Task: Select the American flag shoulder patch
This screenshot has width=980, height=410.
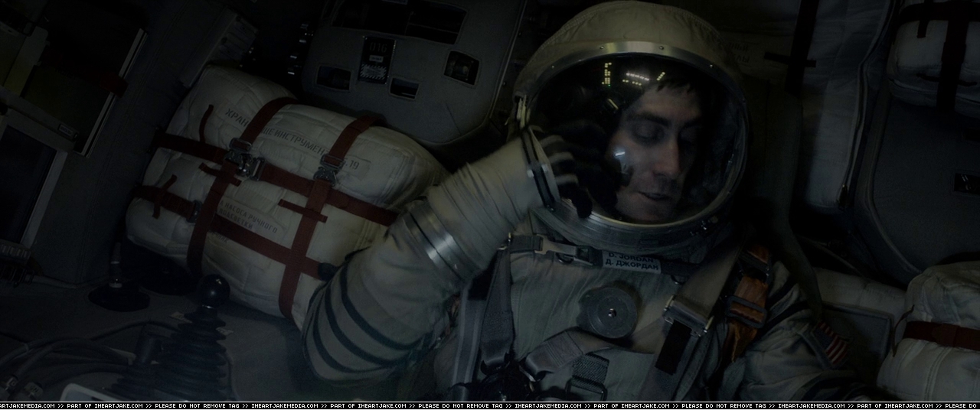Action: coord(832,343)
